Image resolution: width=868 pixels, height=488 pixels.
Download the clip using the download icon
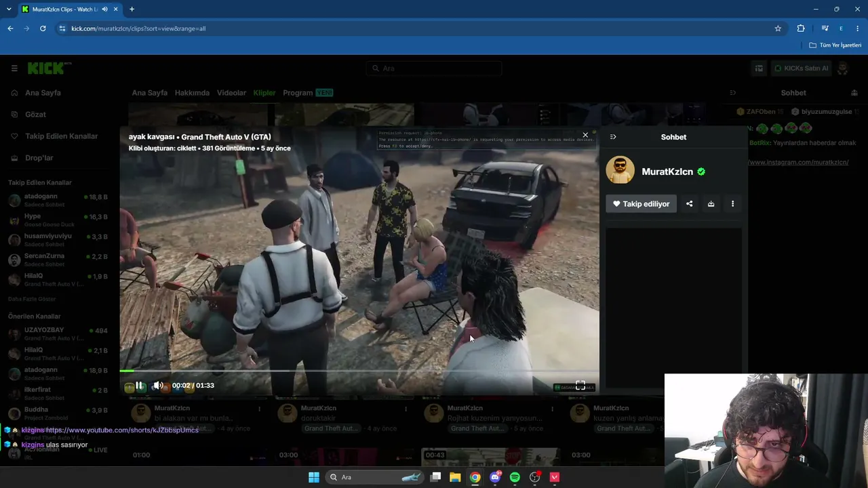(x=711, y=204)
